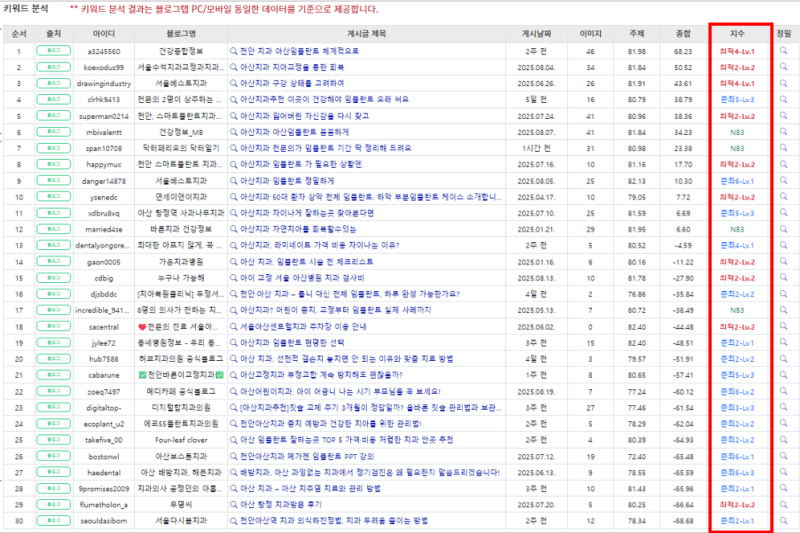
Task: Open detail search icon for drawingindustry row
Action: [783, 83]
